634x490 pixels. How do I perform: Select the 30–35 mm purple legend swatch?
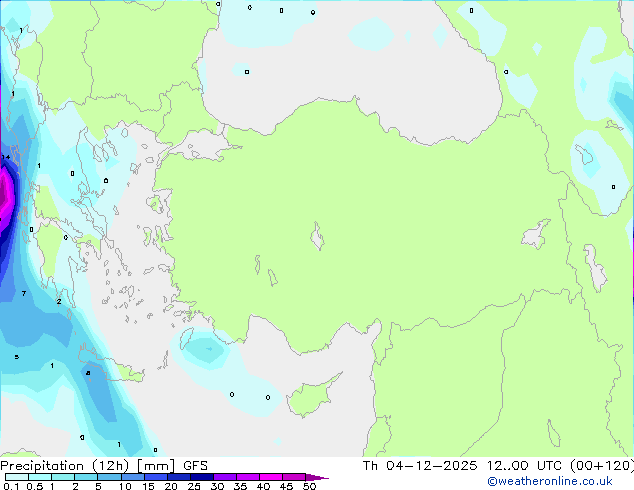pos(225,477)
